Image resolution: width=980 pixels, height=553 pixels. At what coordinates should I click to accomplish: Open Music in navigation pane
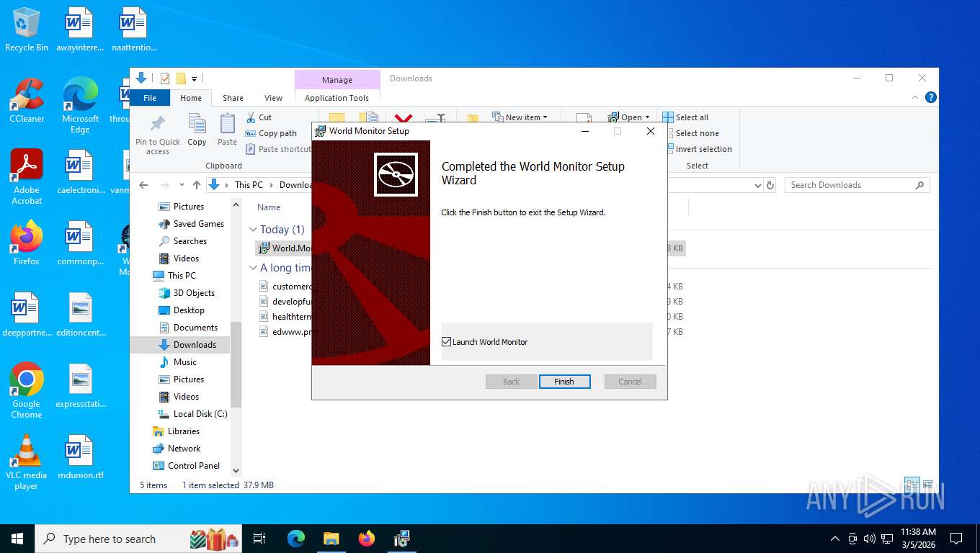177,362
